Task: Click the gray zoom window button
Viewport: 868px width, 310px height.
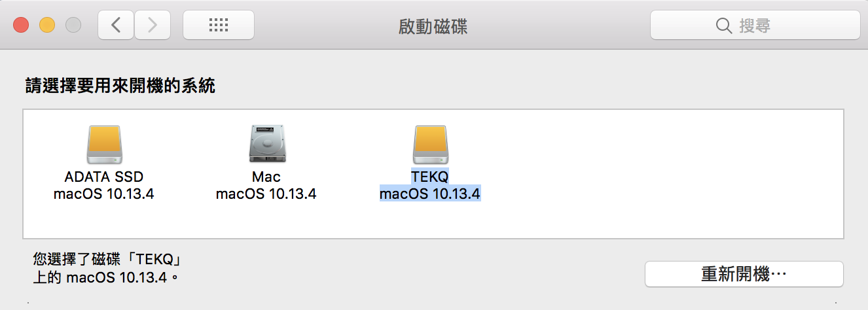Action: tap(73, 26)
